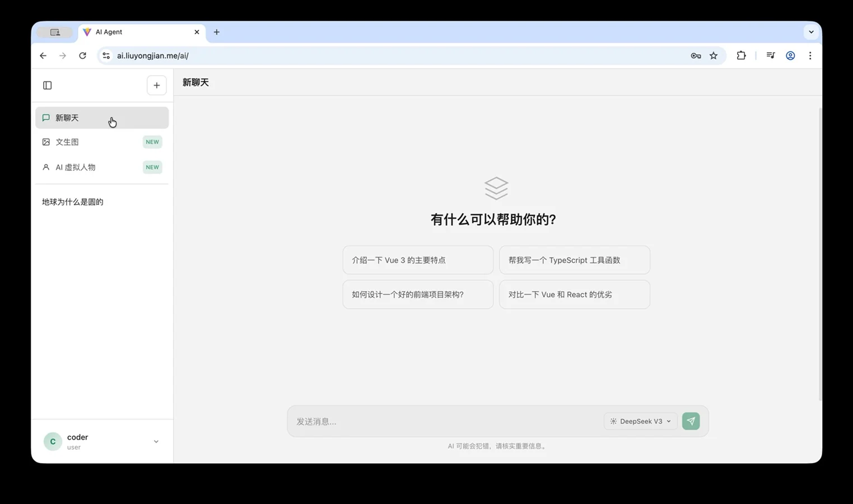The width and height of the screenshot is (853, 504).
Task: Switch to the AI Agent browser tab
Action: pos(142,32)
